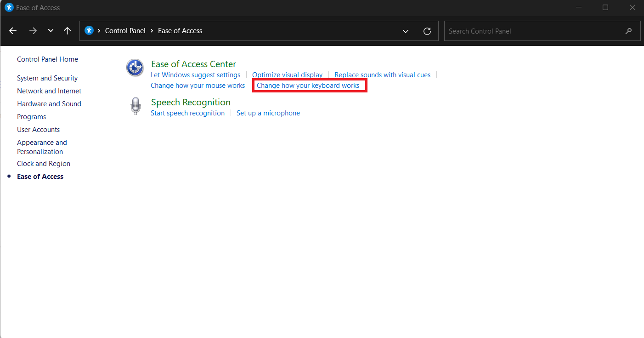The image size is (644, 338).
Task: Open the Clock and Region category
Action: 44,164
